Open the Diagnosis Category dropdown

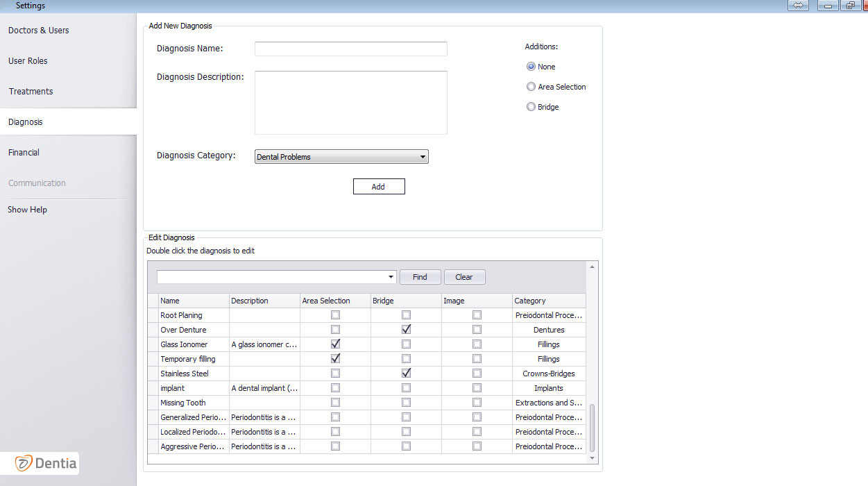click(x=422, y=156)
